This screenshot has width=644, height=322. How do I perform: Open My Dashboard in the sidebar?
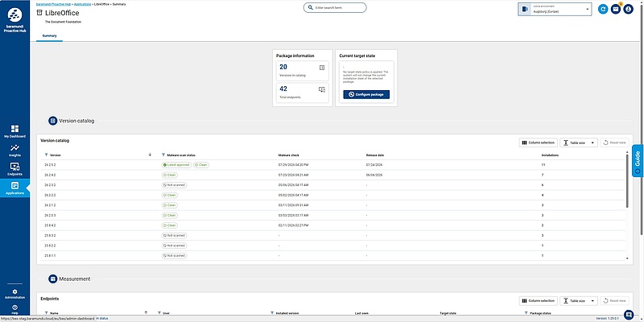point(14,131)
